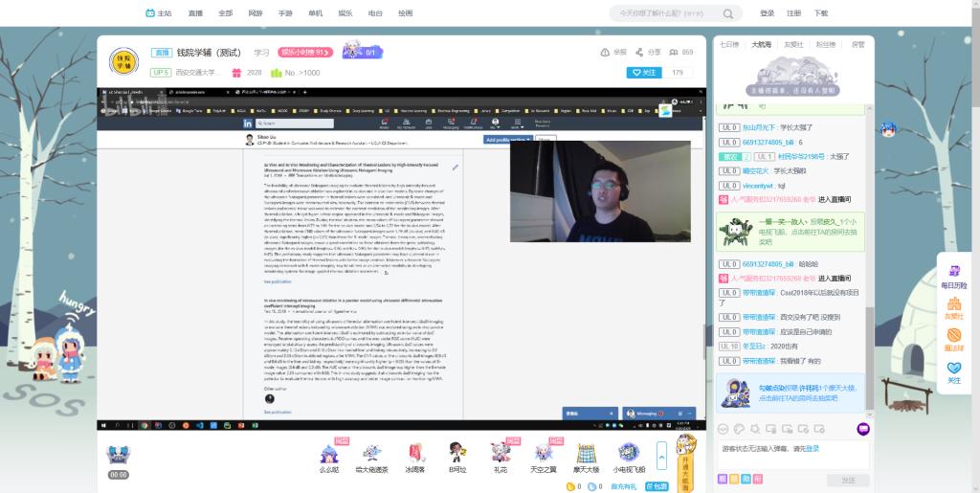
Task: Click chat message 2020也有
Action: pos(785,347)
